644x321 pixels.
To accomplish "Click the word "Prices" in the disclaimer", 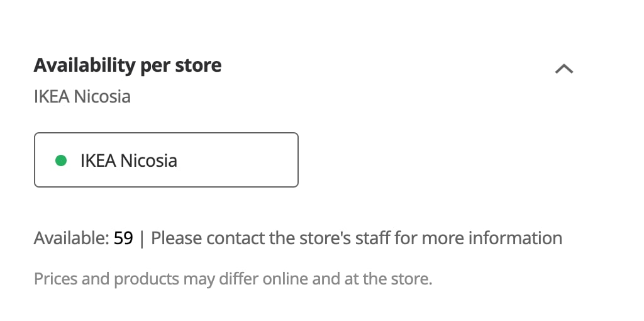I will (55, 278).
